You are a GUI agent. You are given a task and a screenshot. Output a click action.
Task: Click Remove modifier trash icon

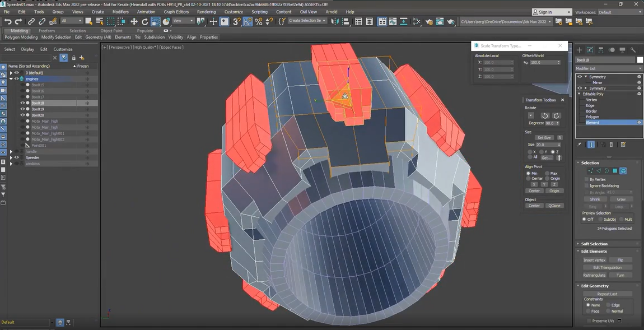611,145
